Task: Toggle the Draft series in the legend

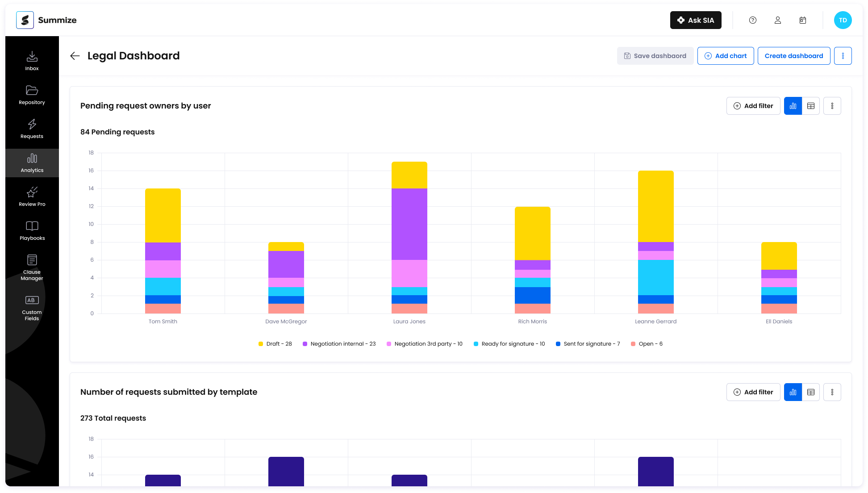Action: (x=275, y=343)
